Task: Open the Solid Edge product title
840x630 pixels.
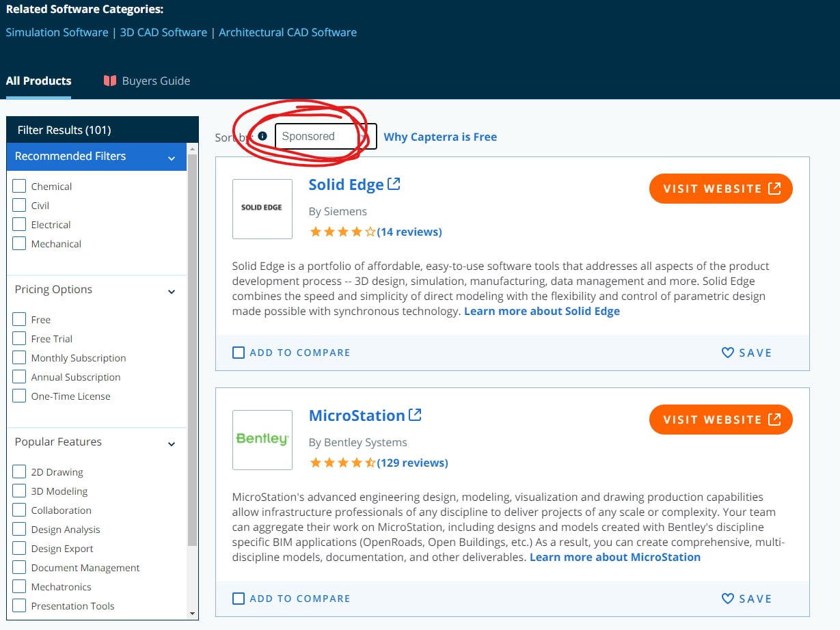Action: (x=346, y=184)
